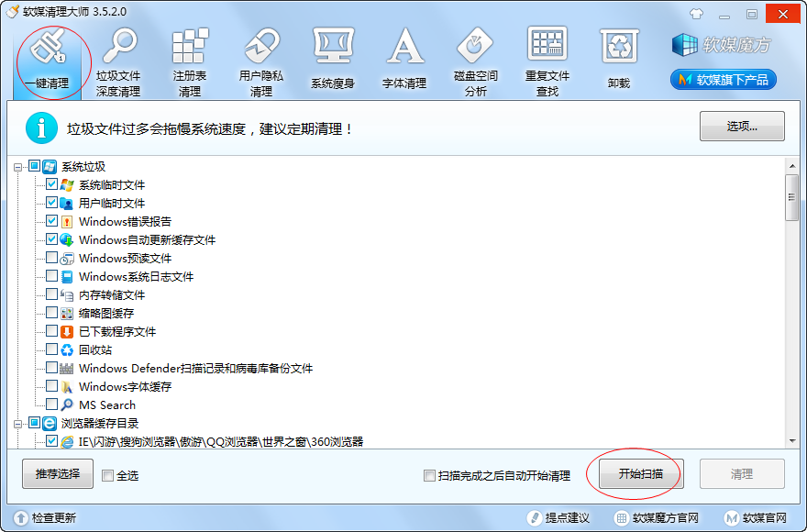Click 检查更新 check for updates link

[45, 517]
